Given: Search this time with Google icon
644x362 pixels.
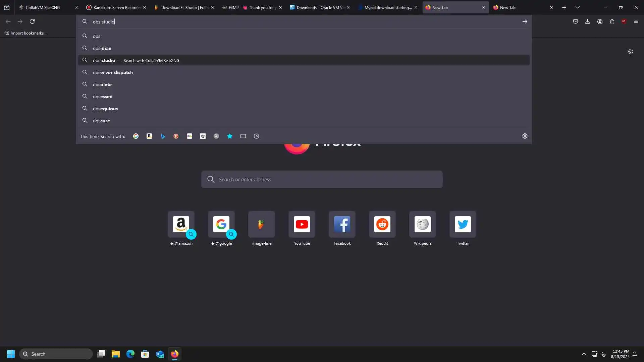Looking at the screenshot, I should click(136, 136).
